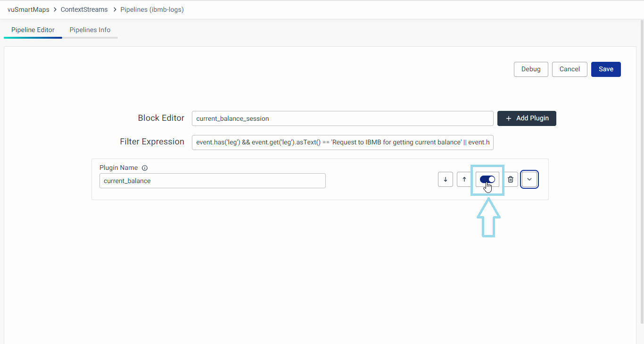Add a new plugin to the block

527,118
